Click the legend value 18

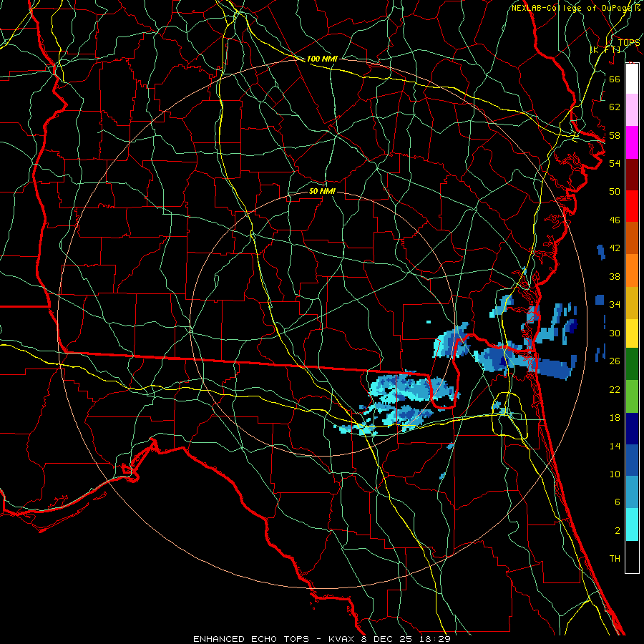tap(615, 418)
